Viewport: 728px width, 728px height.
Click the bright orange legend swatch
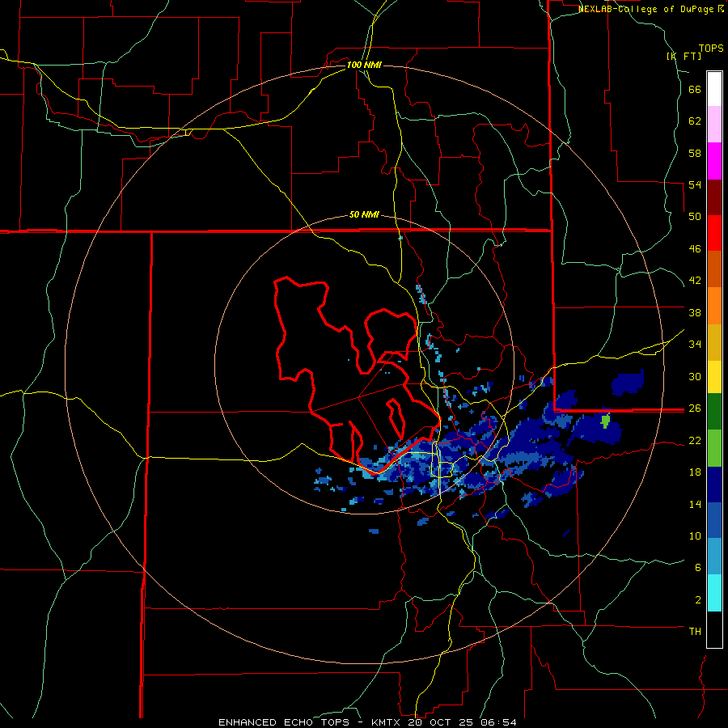point(714,306)
